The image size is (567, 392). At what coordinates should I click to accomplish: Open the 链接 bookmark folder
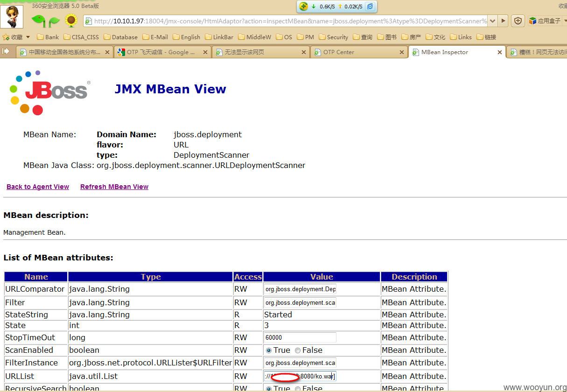(x=486, y=37)
